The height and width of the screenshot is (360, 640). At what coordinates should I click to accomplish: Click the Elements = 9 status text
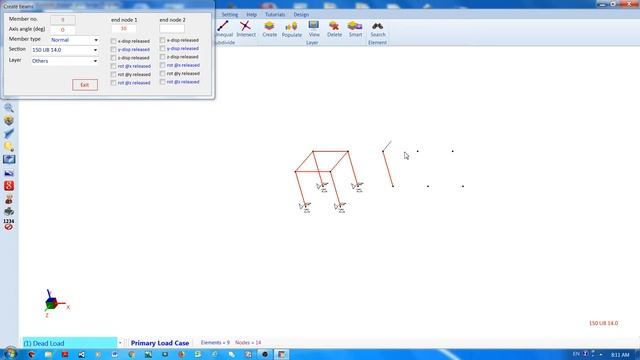coord(215,343)
